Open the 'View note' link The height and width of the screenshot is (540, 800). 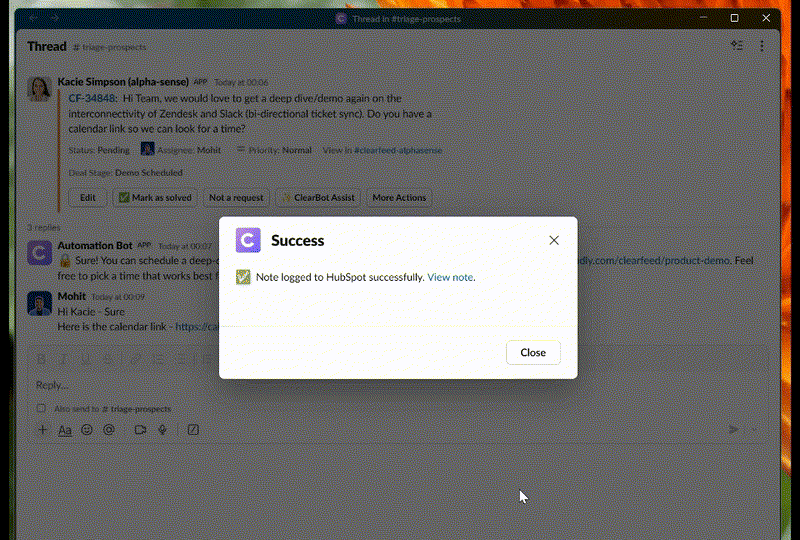tap(450, 277)
